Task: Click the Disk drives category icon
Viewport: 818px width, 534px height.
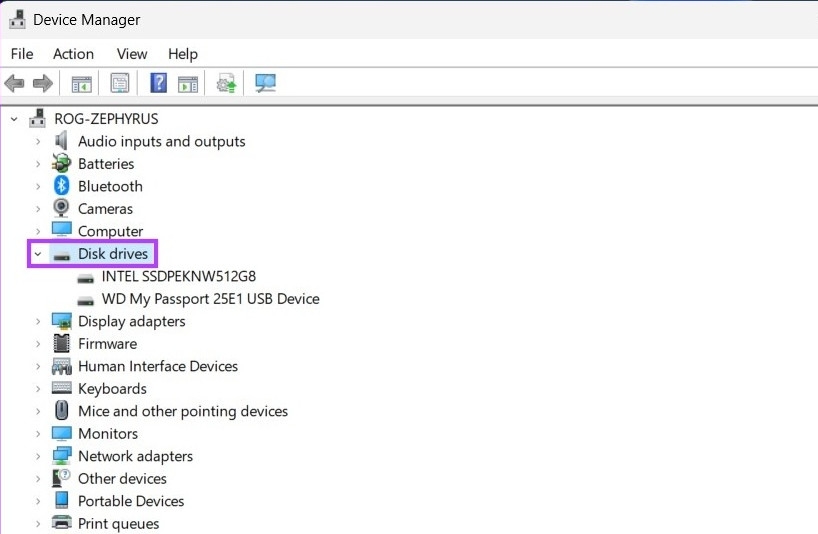Action: tap(62, 256)
